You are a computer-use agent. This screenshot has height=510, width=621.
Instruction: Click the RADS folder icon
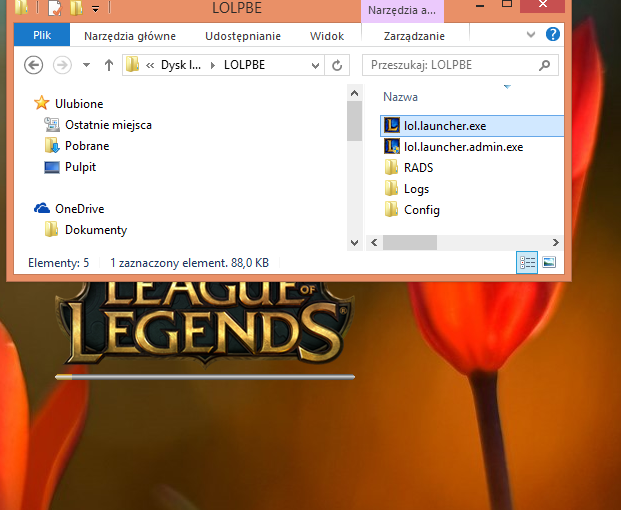pyautogui.click(x=391, y=167)
